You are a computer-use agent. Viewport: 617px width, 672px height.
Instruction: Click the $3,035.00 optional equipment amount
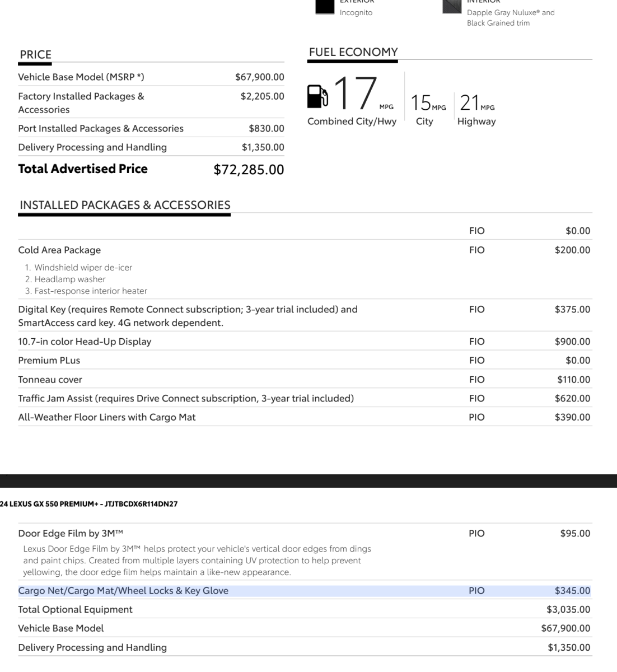tap(568, 610)
